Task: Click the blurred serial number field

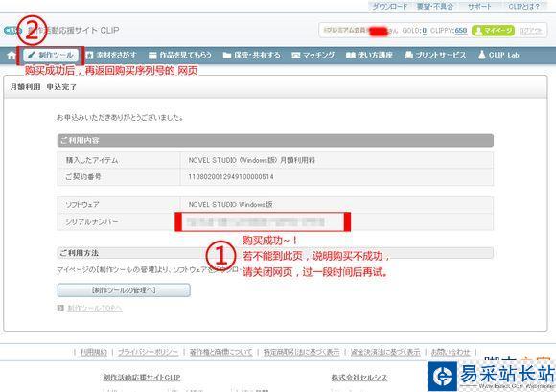Action: tap(263, 222)
